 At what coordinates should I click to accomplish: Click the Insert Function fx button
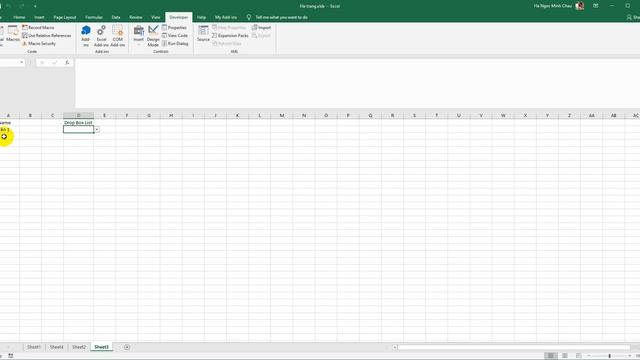pyautogui.click(x=67, y=62)
